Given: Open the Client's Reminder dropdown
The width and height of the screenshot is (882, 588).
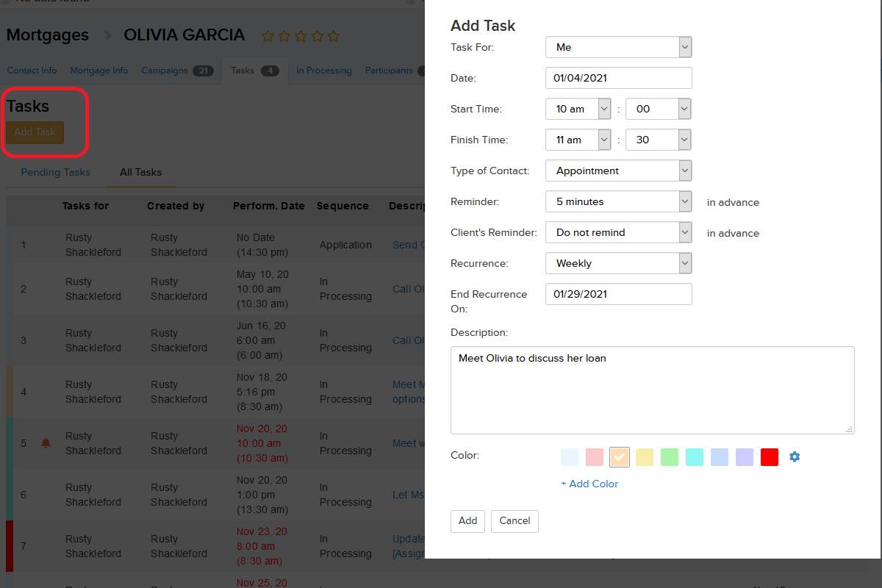Looking at the screenshot, I should 619,232.
